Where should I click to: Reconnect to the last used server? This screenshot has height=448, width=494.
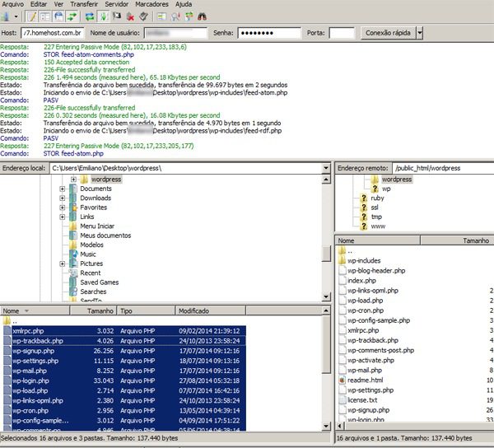tap(143, 16)
